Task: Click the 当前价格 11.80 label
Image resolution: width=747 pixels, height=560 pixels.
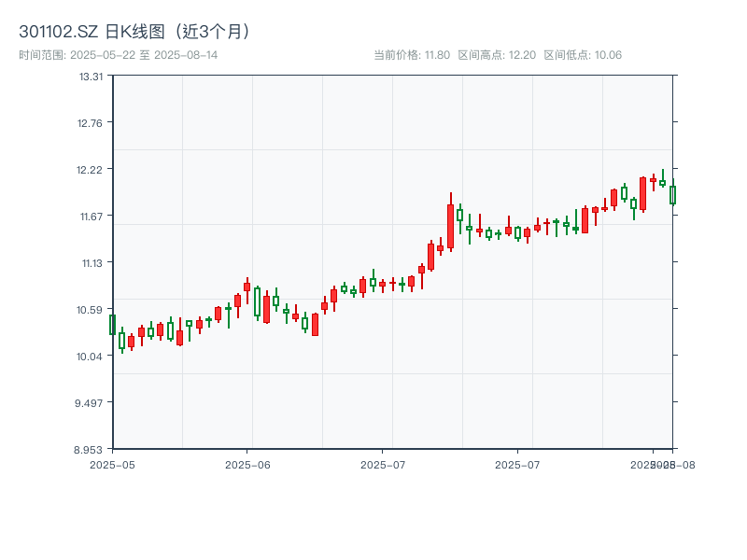Action: tap(412, 55)
